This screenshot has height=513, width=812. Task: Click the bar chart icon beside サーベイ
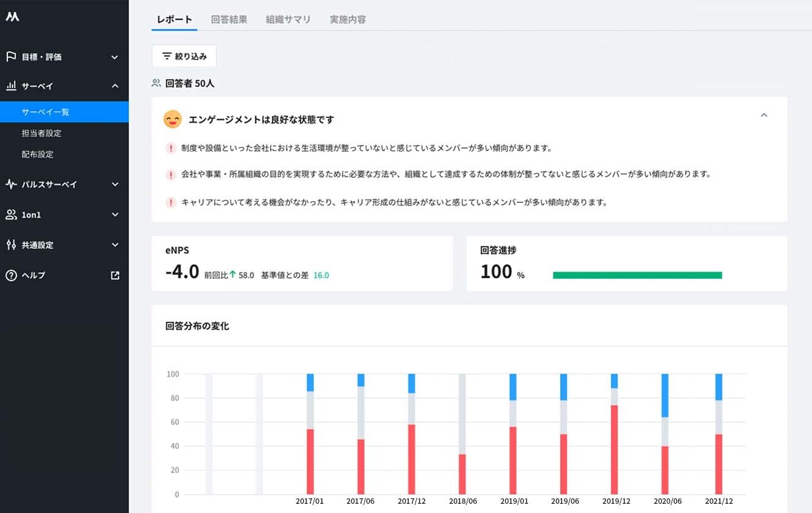click(x=11, y=86)
